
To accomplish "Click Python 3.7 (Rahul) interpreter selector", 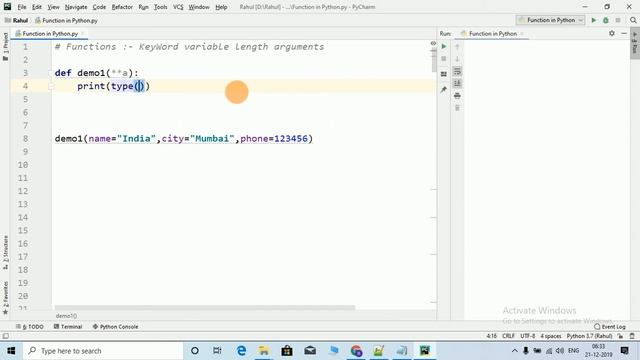I will (x=589, y=336).
